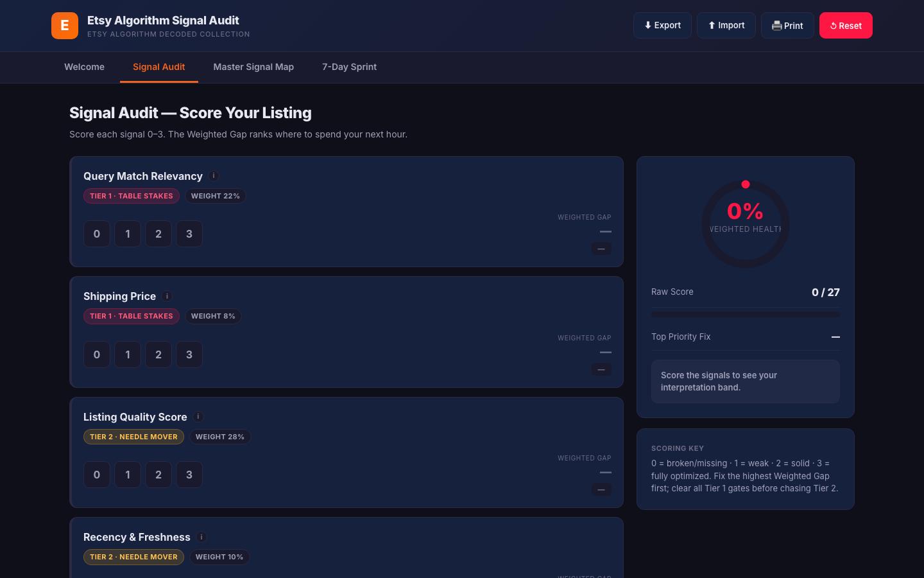Set Shipping Price score to 1
This screenshot has width=924, height=578.
128,355
